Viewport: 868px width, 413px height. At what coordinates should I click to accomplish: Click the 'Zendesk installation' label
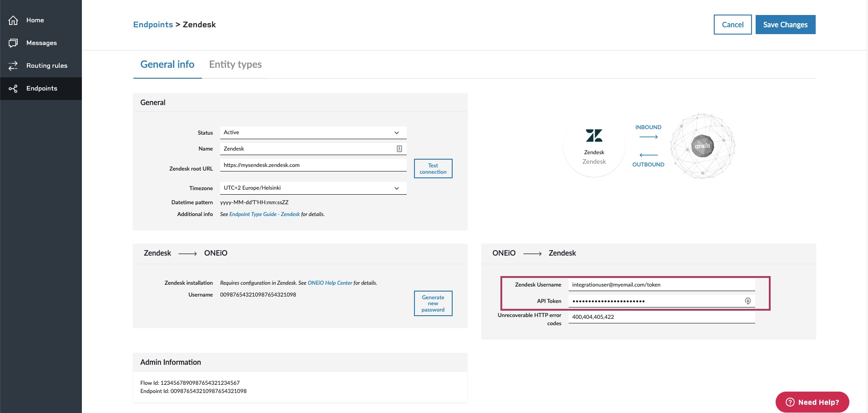pos(188,283)
